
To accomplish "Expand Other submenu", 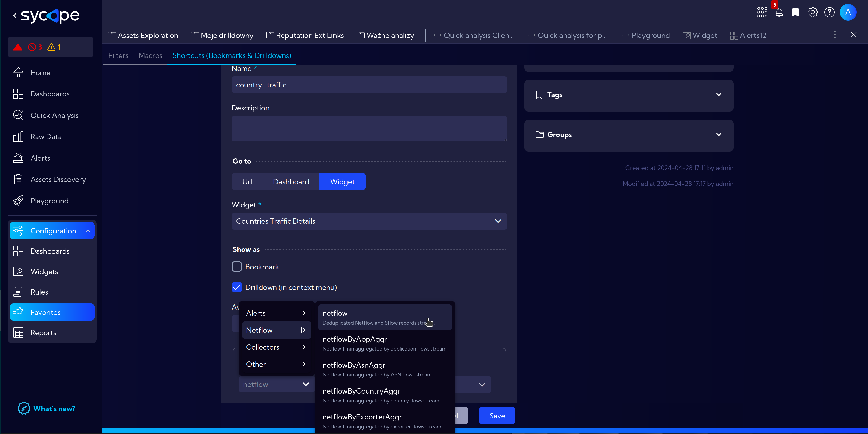I will coord(276,364).
